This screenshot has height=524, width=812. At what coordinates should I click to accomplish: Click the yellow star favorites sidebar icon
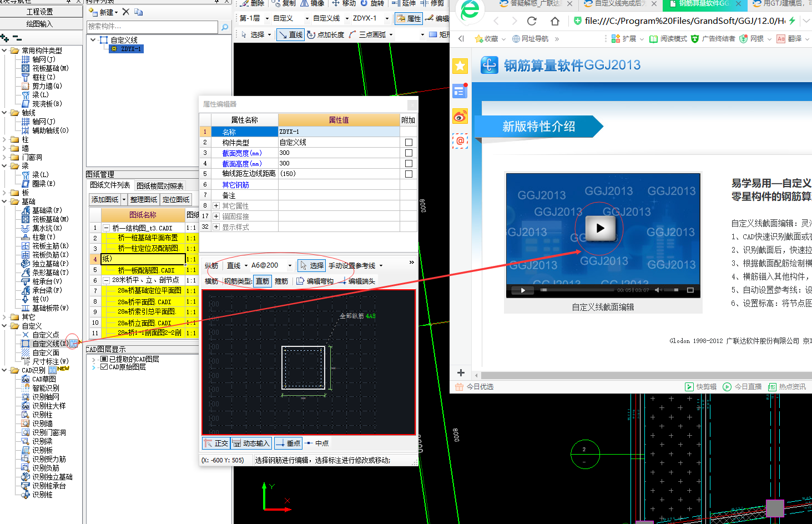pos(460,66)
